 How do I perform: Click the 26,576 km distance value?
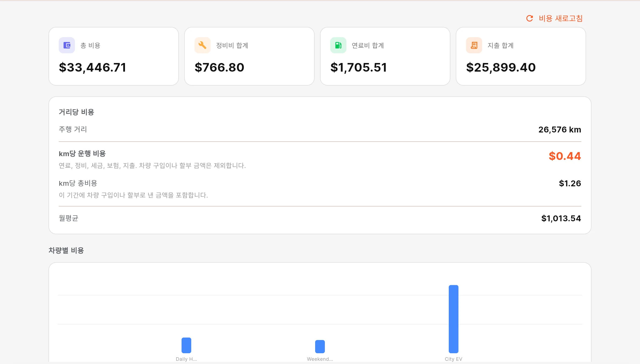click(x=560, y=129)
